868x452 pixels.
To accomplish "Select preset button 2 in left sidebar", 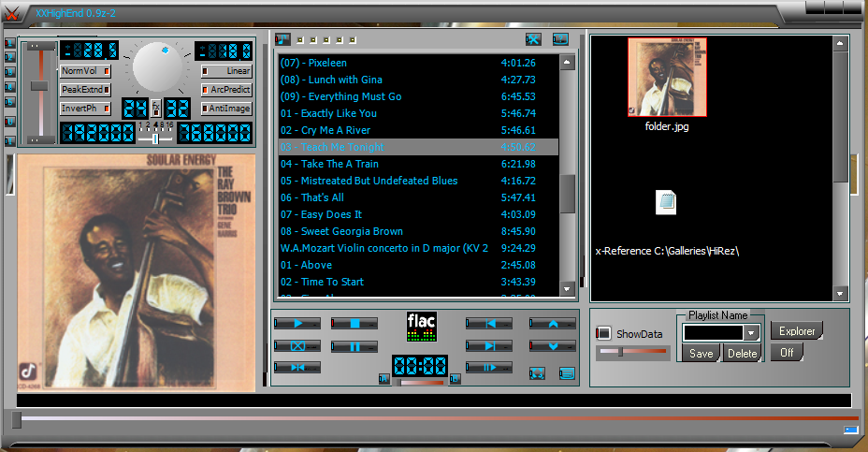I will (9, 57).
